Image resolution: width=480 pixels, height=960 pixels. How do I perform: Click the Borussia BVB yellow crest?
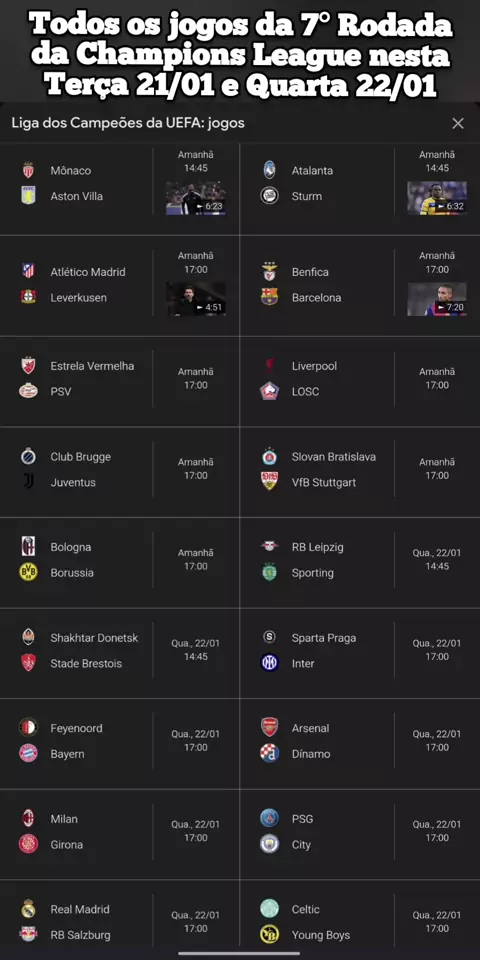[28, 572]
